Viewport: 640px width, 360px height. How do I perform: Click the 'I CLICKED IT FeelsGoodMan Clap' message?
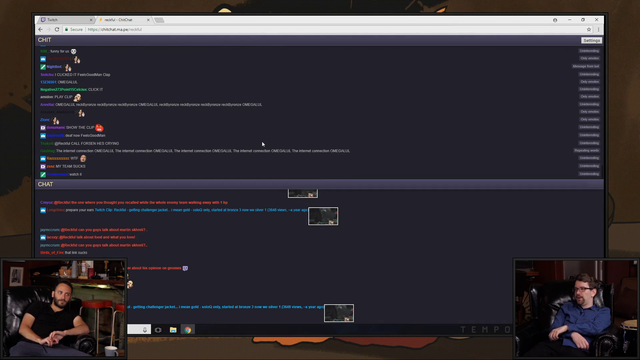click(82, 75)
